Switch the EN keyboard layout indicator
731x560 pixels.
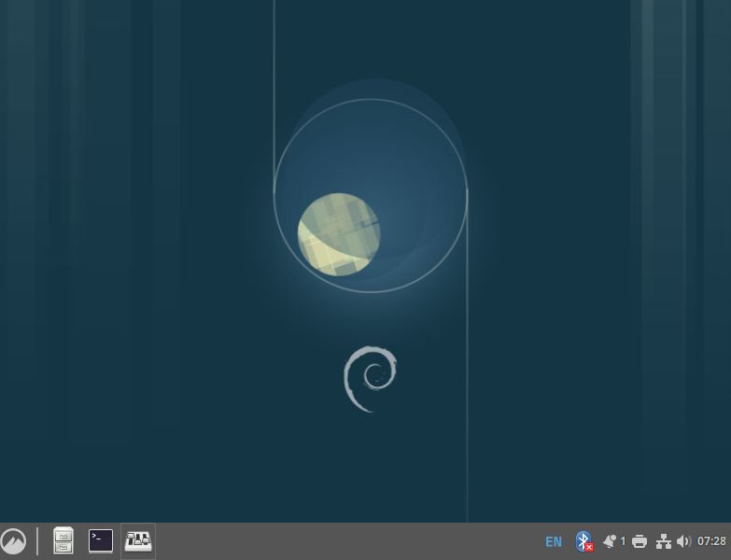pos(554,542)
